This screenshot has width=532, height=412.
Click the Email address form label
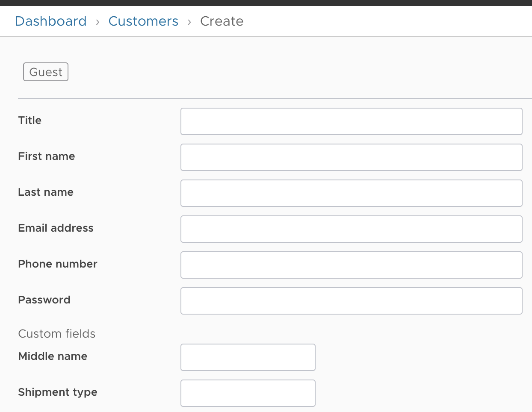point(56,228)
